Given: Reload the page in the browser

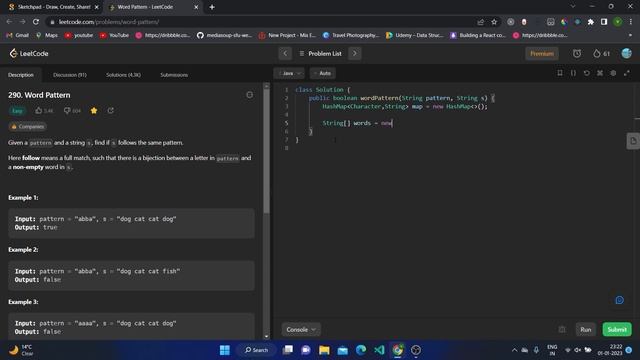Looking at the screenshot, I should point(36,22).
